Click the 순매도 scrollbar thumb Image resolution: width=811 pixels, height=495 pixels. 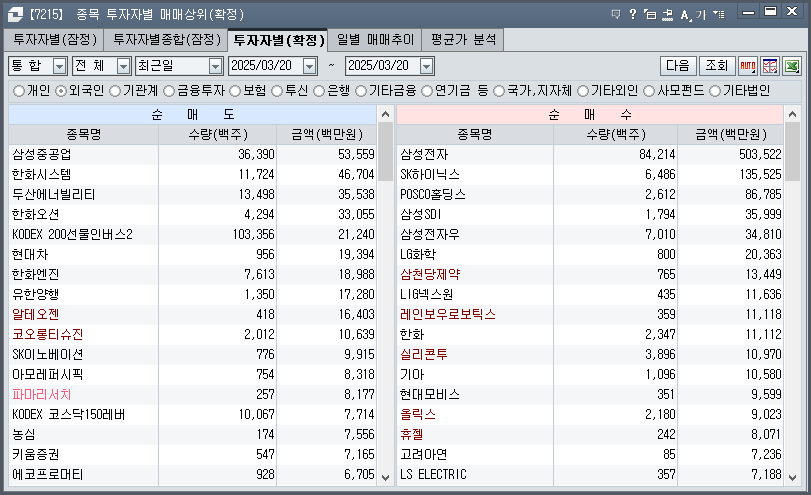(385, 152)
